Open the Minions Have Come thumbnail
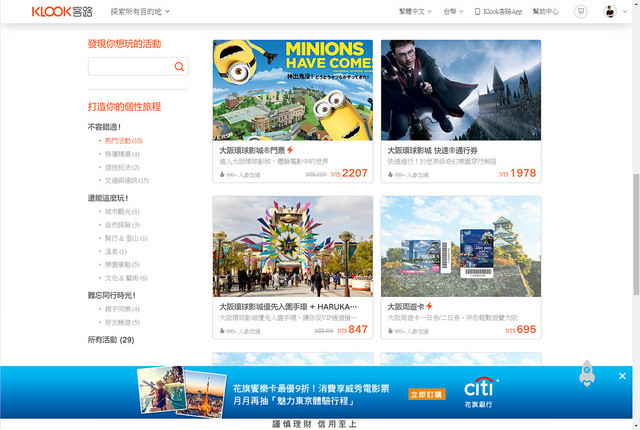Screen dimensions: 640x430 [x=293, y=90]
